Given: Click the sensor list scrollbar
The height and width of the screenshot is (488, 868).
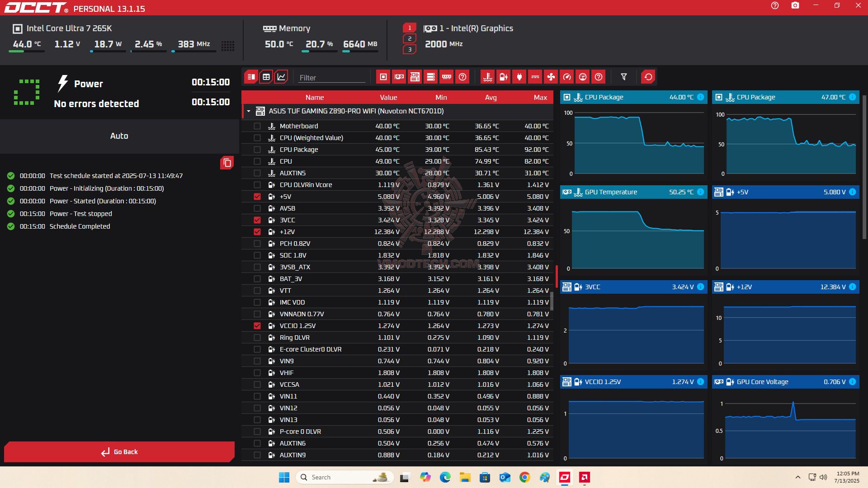Looking at the screenshot, I should click(x=552, y=301).
